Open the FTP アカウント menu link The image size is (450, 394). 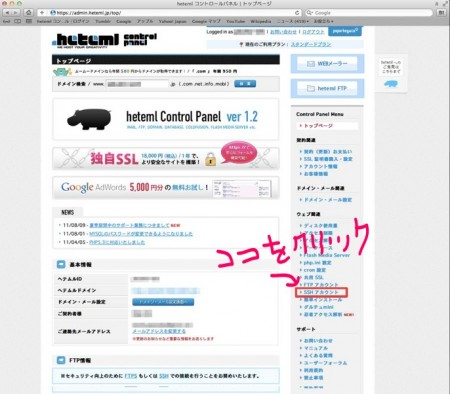point(320,285)
